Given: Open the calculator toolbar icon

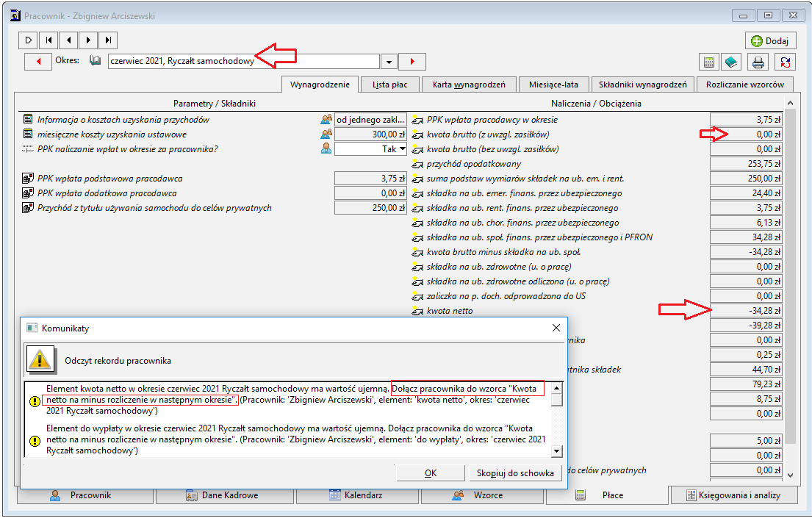Looking at the screenshot, I should click(709, 62).
